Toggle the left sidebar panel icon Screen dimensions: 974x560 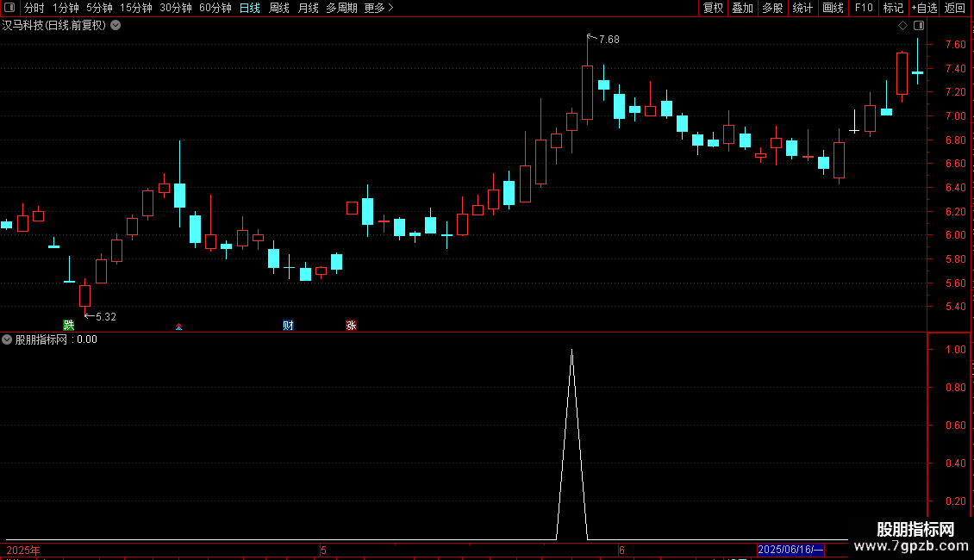tap(9, 8)
